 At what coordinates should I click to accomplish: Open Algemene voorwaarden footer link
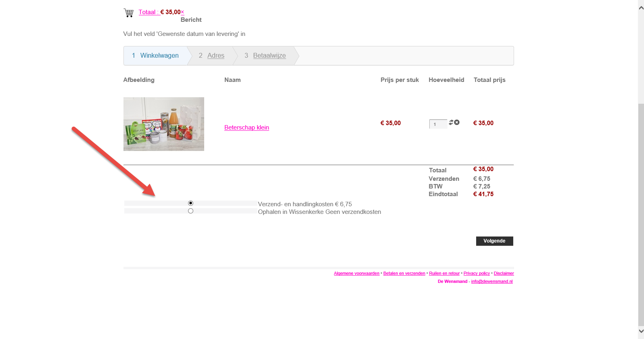pyautogui.click(x=356, y=274)
